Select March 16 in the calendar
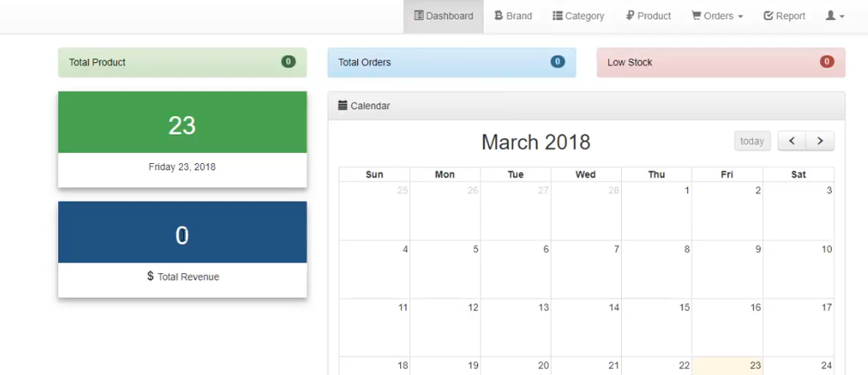868x375 pixels. 728,328
